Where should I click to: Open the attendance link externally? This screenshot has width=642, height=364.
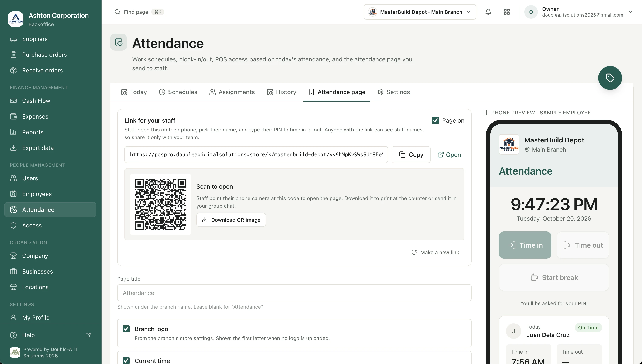[x=449, y=155]
